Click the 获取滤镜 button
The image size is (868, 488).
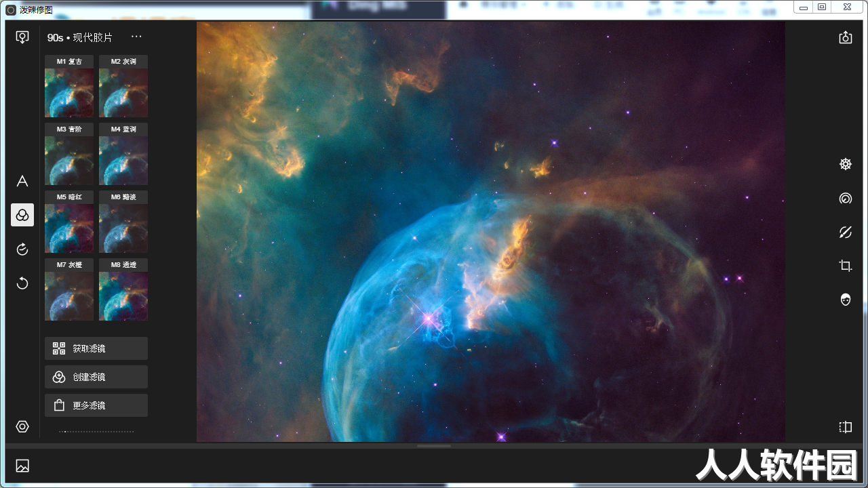pos(96,348)
